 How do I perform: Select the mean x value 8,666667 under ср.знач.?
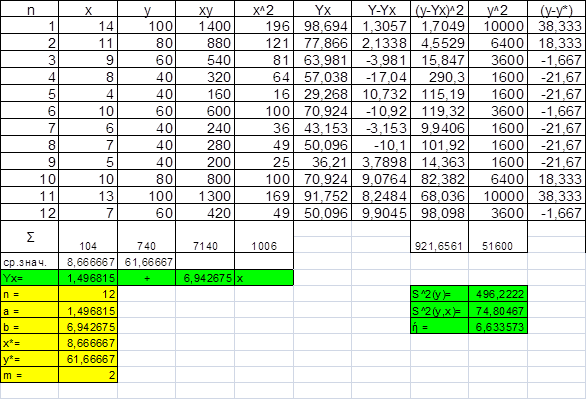point(88,261)
